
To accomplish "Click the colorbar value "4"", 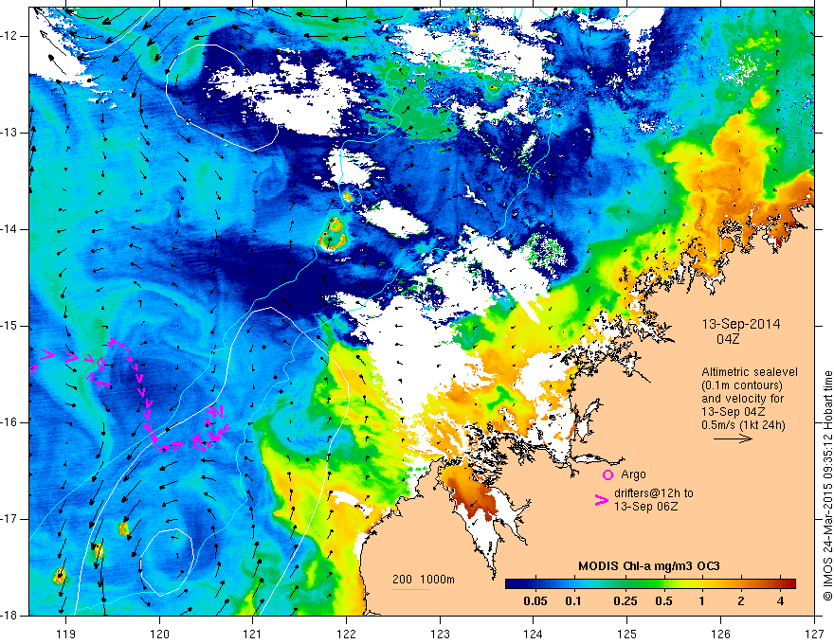I will click(x=780, y=601).
